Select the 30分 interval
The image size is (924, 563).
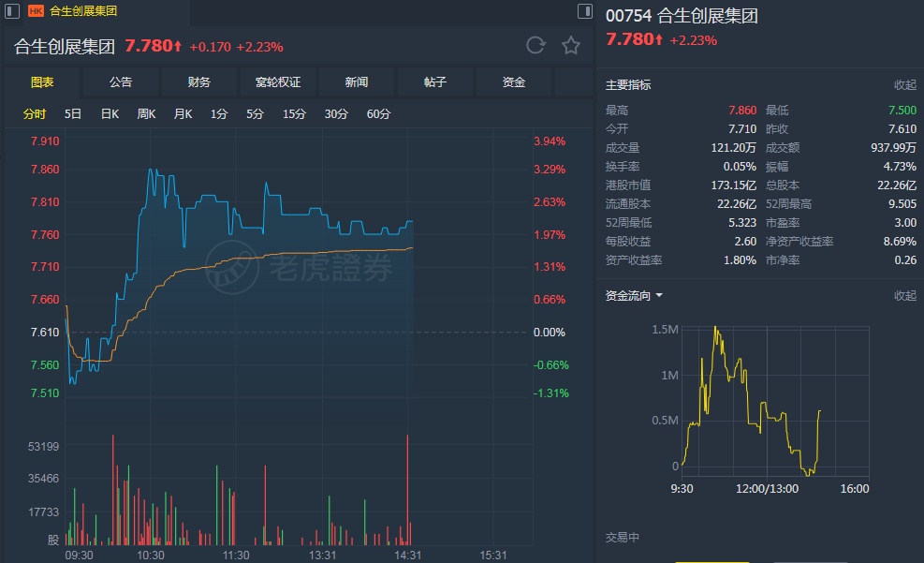pyautogui.click(x=336, y=113)
